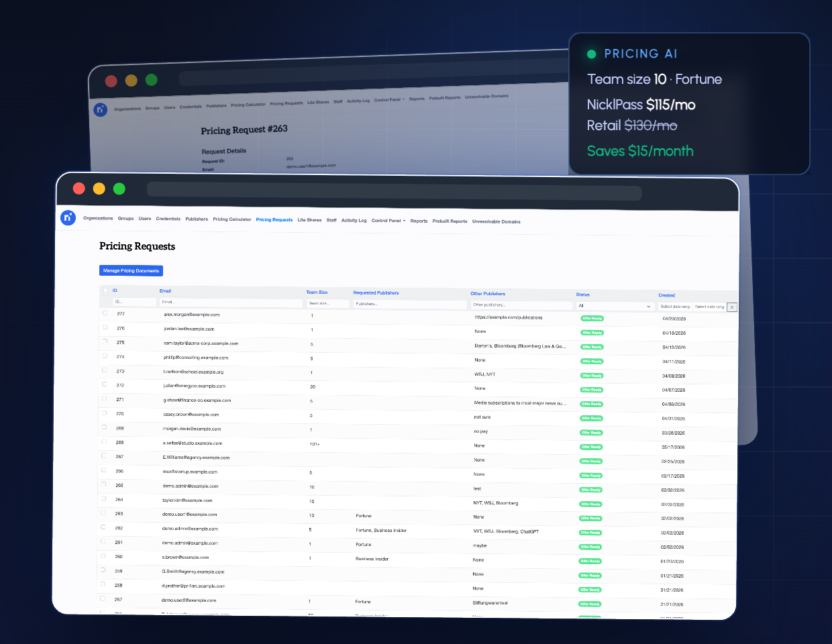
Task: Select the Users nav item
Action: pyautogui.click(x=145, y=219)
